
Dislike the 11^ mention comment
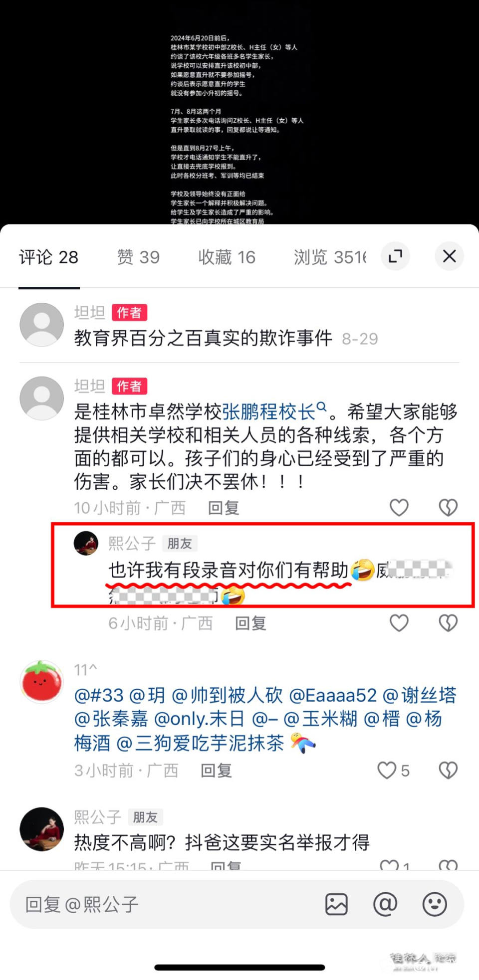(x=448, y=771)
